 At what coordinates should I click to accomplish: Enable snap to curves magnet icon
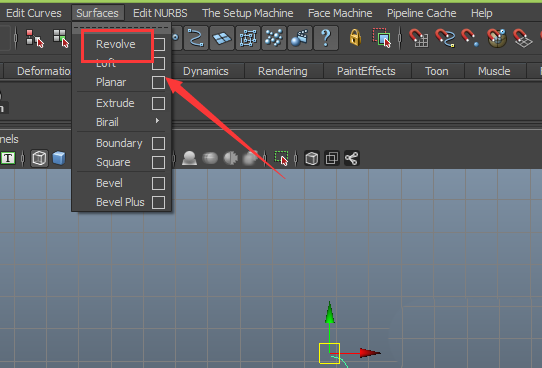[445, 38]
